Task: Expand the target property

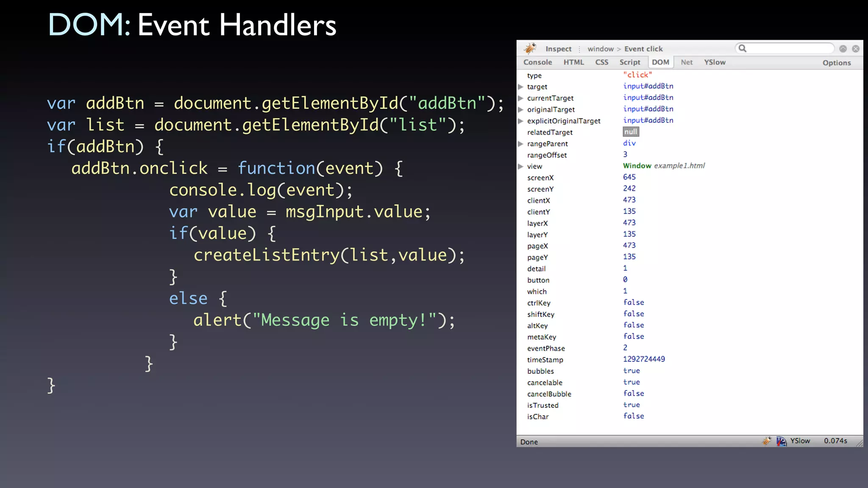Action: pos(520,87)
